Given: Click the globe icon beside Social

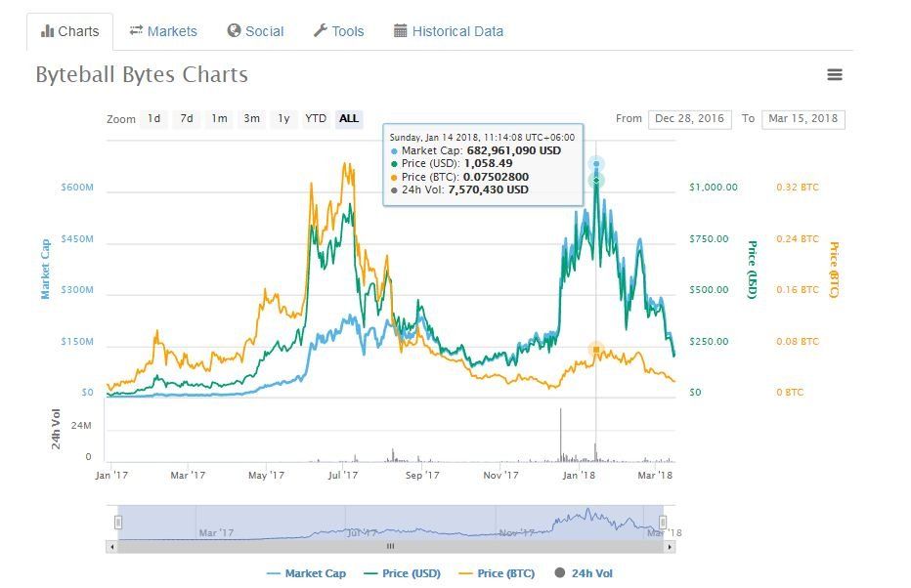Looking at the screenshot, I should [x=234, y=30].
